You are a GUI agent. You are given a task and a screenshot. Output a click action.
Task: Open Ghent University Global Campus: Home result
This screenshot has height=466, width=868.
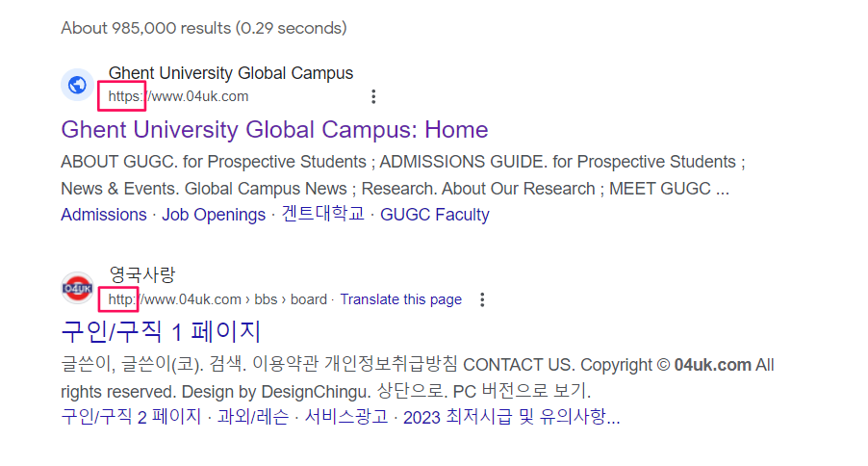click(274, 130)
